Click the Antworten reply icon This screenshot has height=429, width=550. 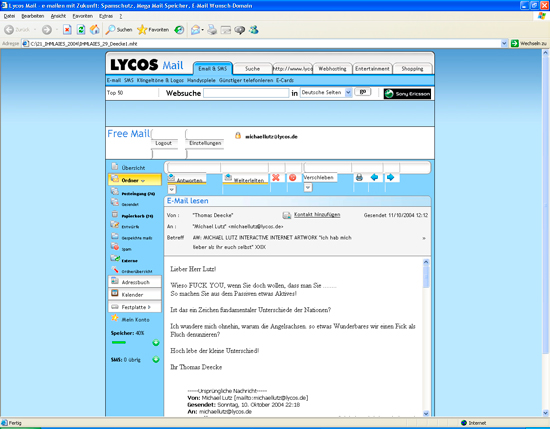click(x=171, y=177)
